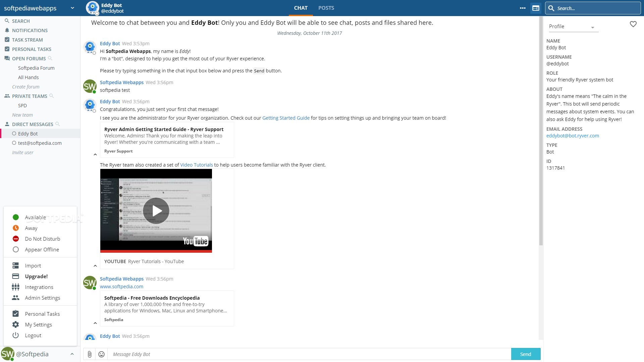Collapse the Softpedia link preview

coord(95,323)
